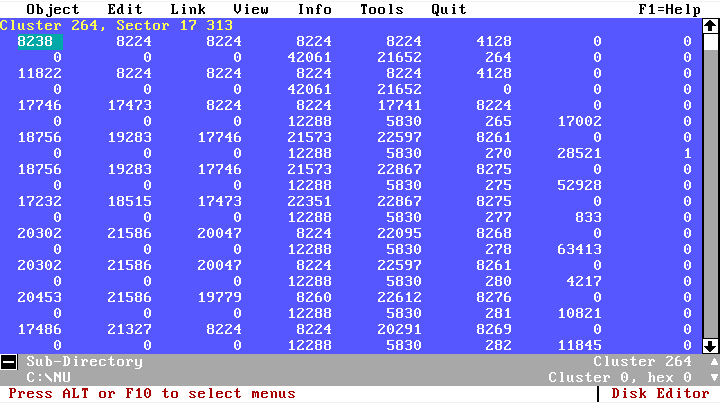Select highlighted value 8238

[39, 41]
